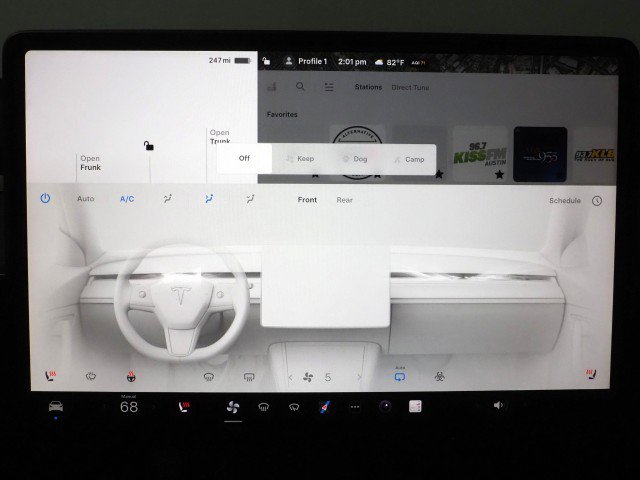The height and width of the screenshot is (480, 640).
Task: Open the app launcher three dots
Action: (x=355, y=407)
